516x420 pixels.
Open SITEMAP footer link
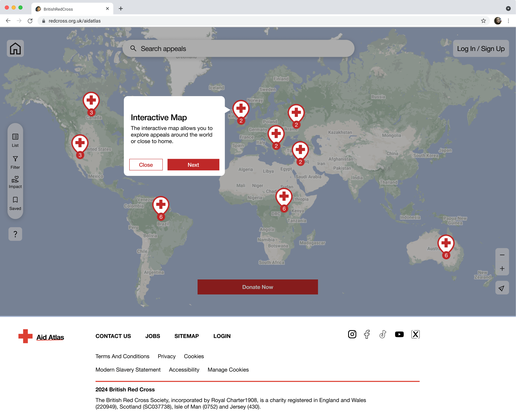tap(187, 336)
